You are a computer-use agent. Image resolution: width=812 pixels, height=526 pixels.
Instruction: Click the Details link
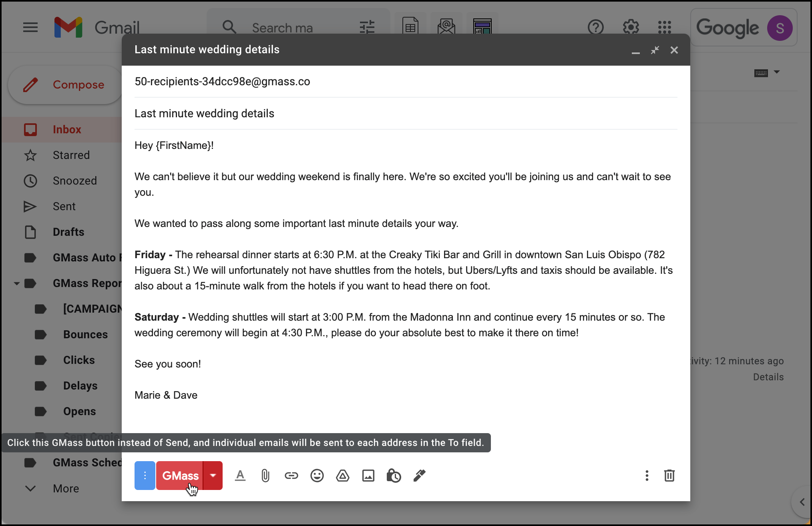coord(768,377)
